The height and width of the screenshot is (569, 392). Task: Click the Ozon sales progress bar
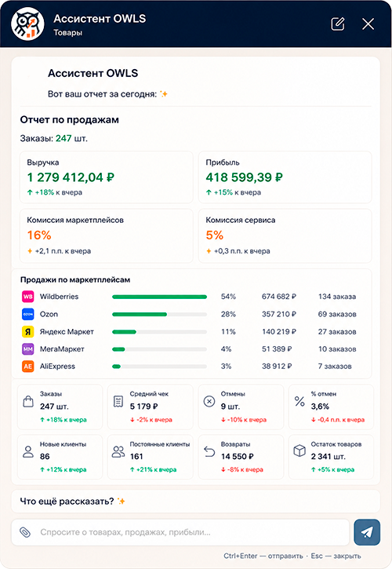tap(160, 314)
